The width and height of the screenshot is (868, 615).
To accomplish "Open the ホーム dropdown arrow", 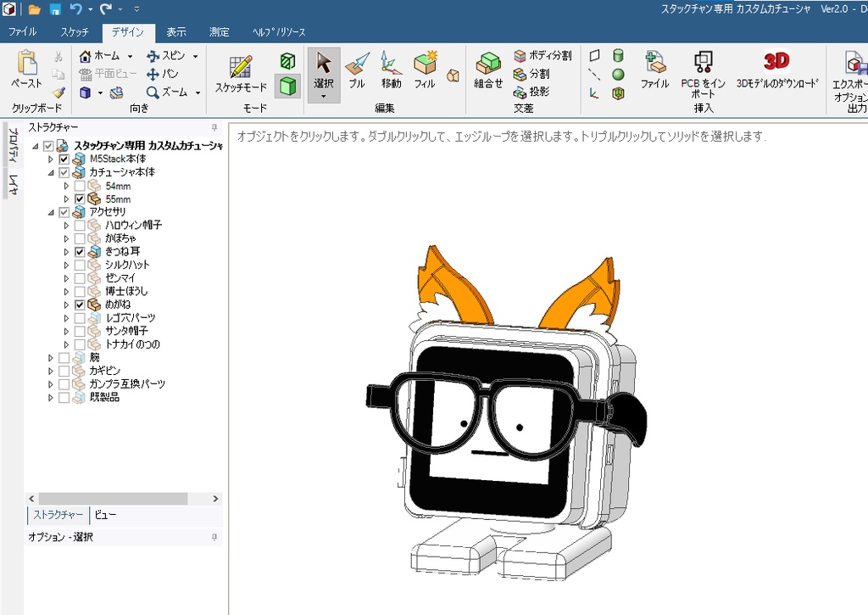I will (x=130, y=56).
